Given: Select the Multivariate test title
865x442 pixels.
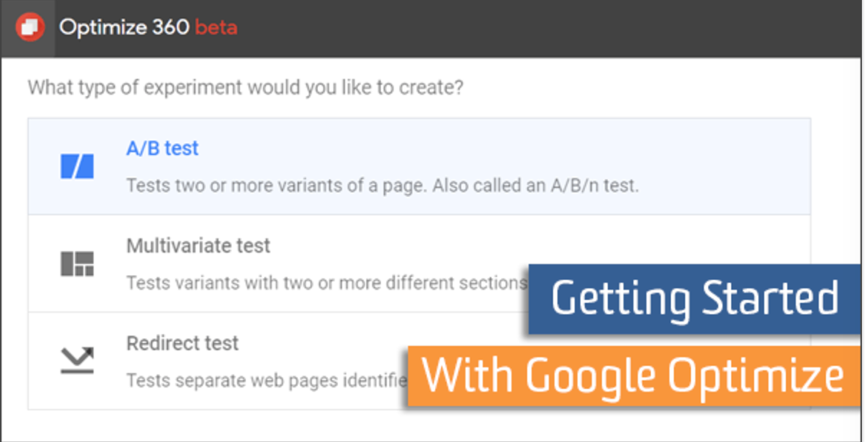Looking at the screenshot, I should [198, 246].
